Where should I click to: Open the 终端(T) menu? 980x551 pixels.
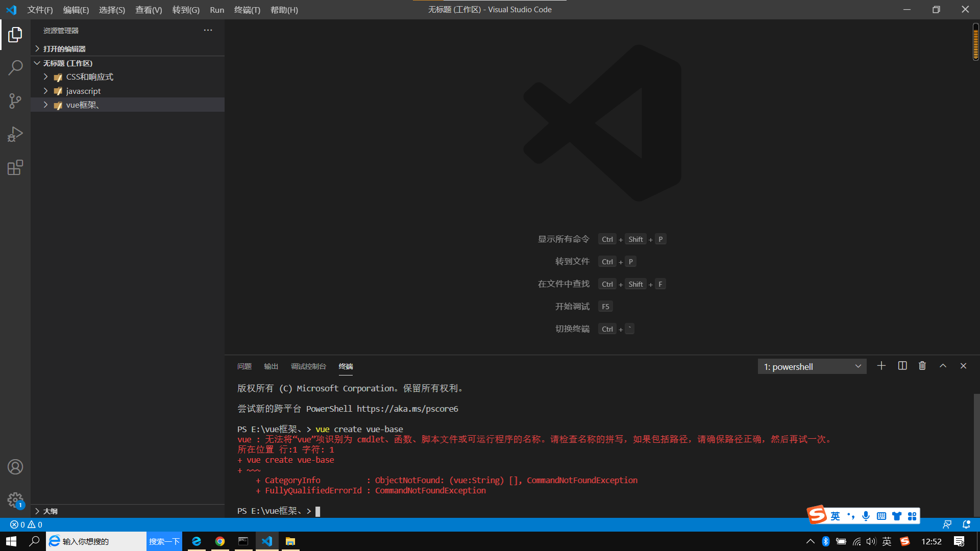point(247,10)
